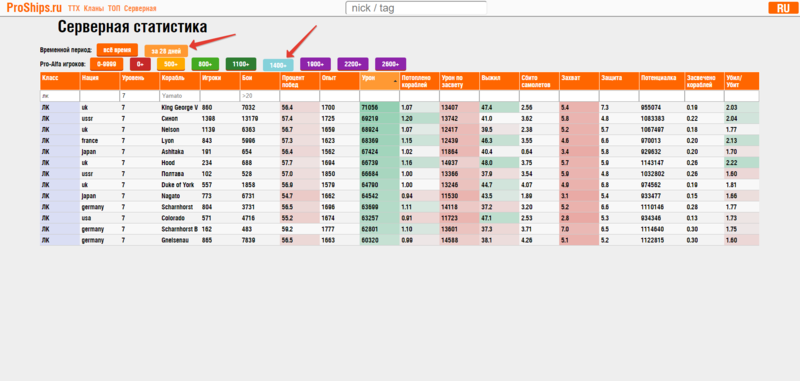Choose the green 800+ Pro-Alfa filter
This screenshot has height=381, width=800.
[x=205, y=64]
